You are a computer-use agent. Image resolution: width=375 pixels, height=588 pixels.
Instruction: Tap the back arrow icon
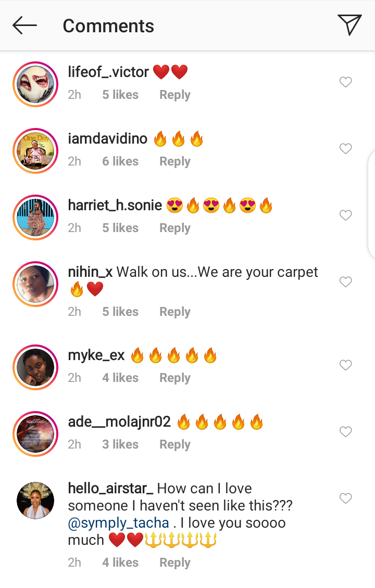click(x=25, y=25)
